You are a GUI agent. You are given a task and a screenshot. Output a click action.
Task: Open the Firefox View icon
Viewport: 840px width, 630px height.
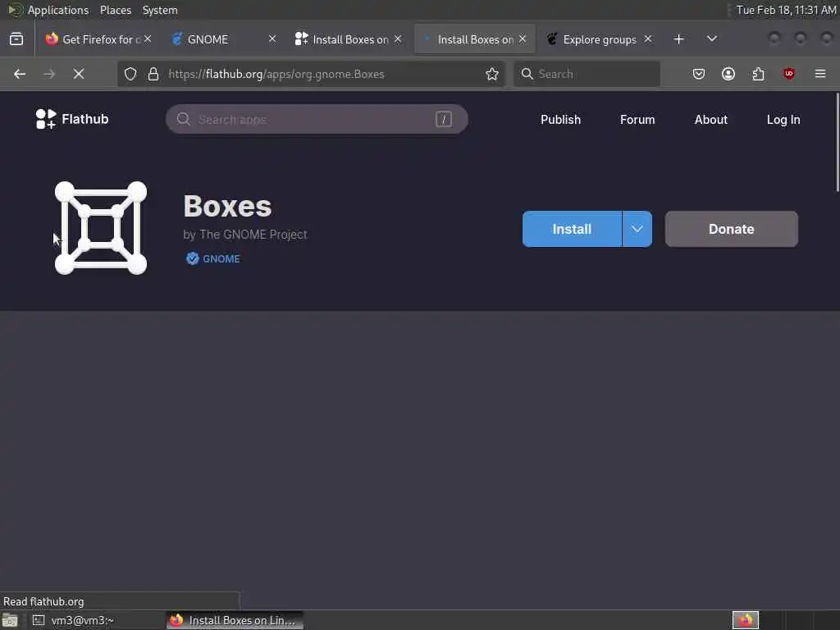16,39
